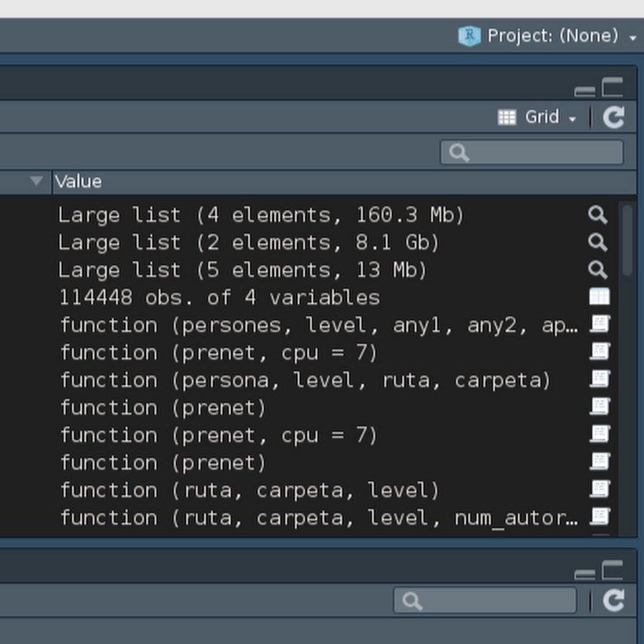Refresh the lower pane
The image size is (644, 644).
613,600
